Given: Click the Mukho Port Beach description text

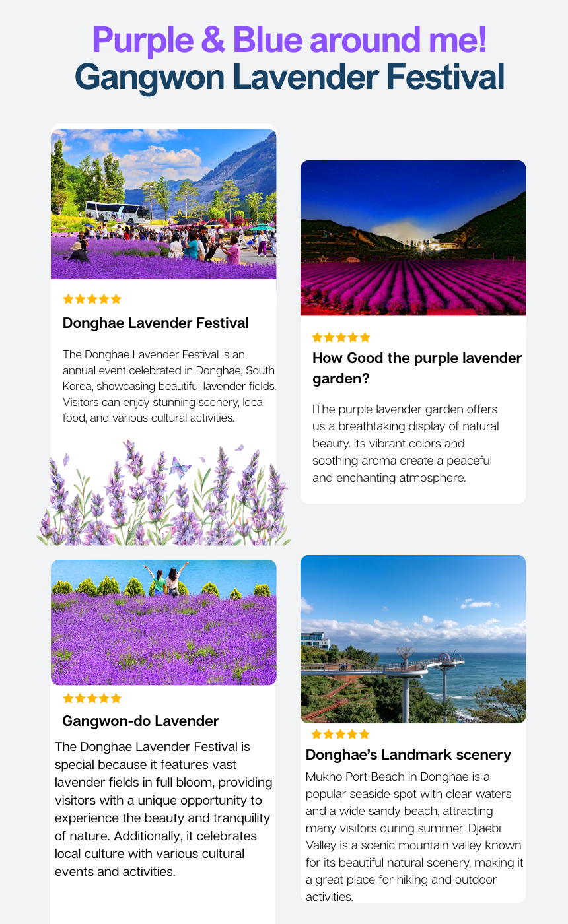Looking at the screenshot, I should pos(414,836).
